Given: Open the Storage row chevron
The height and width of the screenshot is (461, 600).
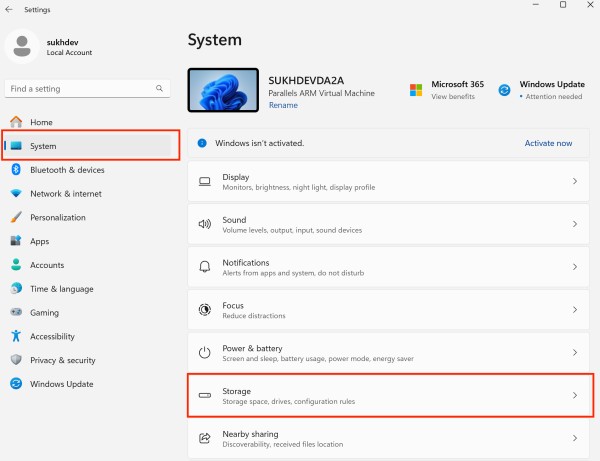Looking at the screenshot, I should coord(574,396).
